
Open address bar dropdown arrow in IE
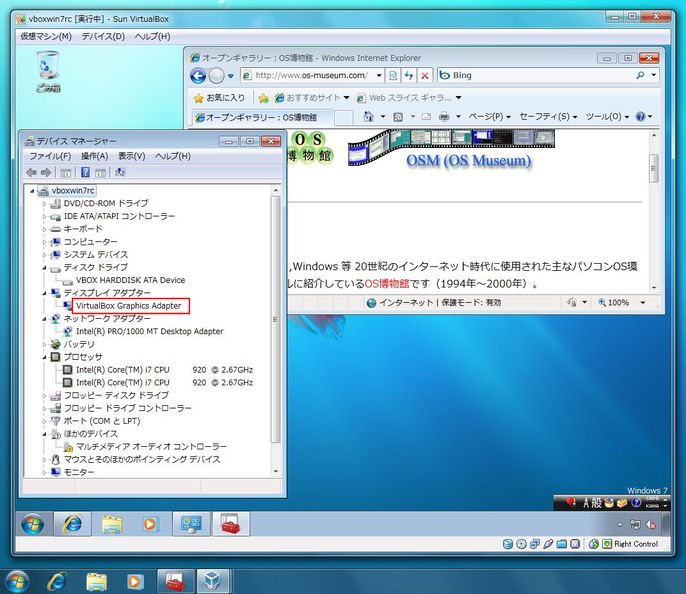[x=379, y=75]
